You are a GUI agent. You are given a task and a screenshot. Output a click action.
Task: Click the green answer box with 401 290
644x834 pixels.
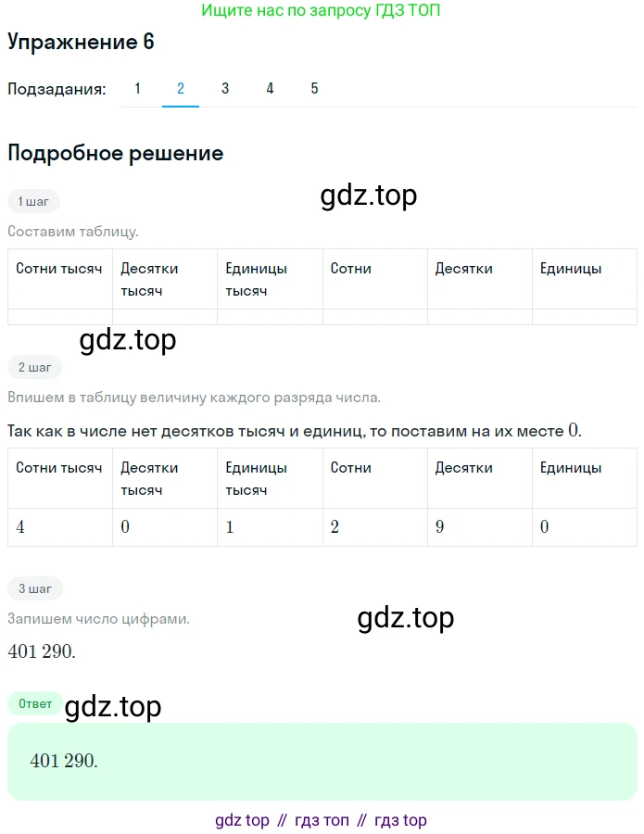(x=322, y=761)
